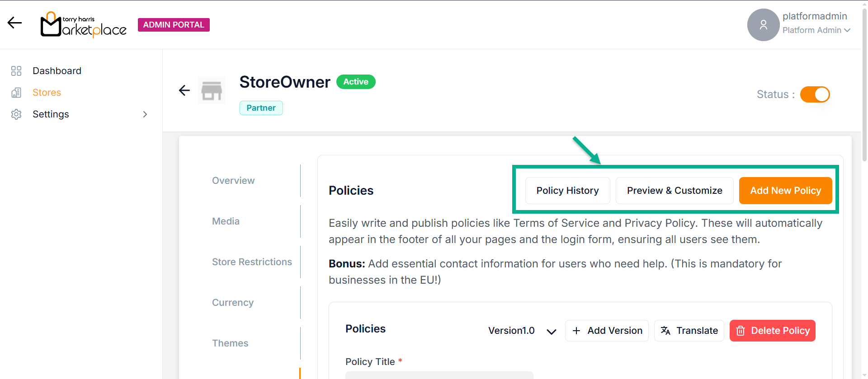This screenshot has width=868, height=379.
Task: Click the platformadmin user avatar
Action: [x=763, y=25]
